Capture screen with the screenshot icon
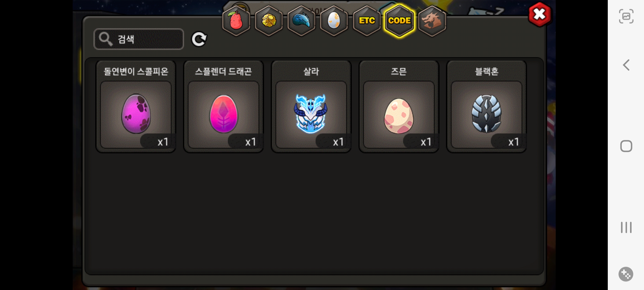The image size is (644, 290). [626, 16]
